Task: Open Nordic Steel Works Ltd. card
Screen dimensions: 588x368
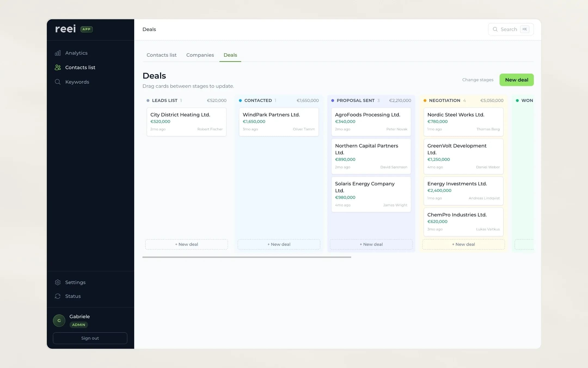Action: point(463,122)
